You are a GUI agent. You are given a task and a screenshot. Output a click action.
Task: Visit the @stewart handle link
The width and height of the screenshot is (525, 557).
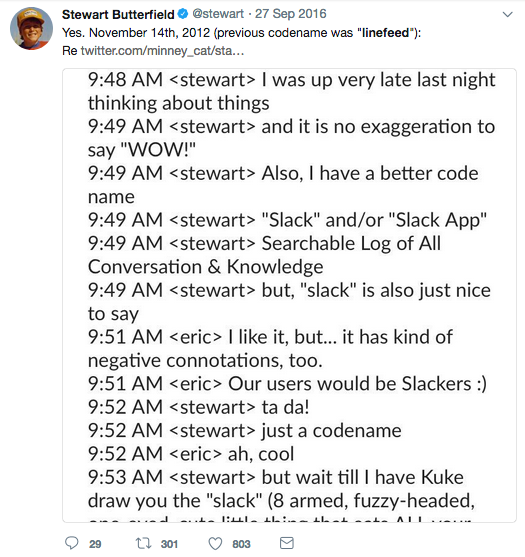click(218, 14)
